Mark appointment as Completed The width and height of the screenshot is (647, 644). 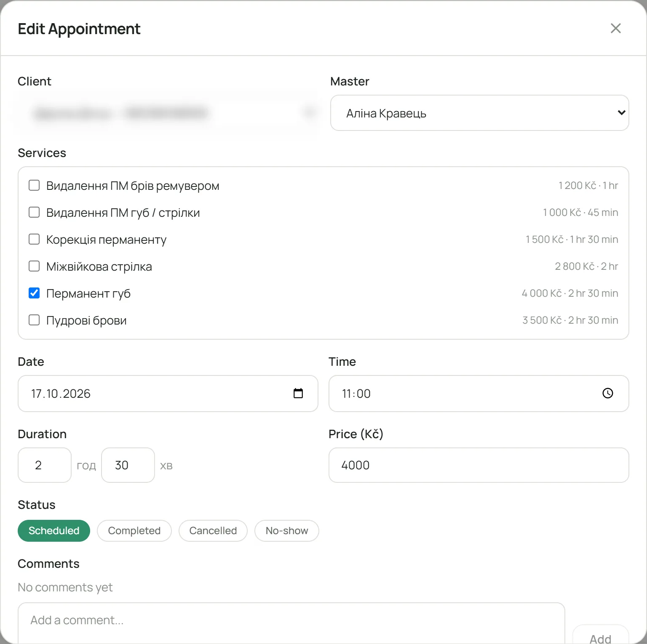point(134,530)
